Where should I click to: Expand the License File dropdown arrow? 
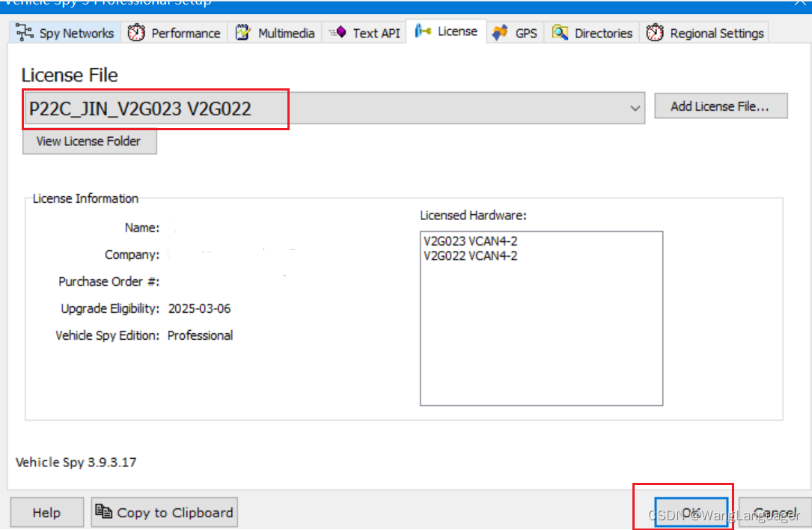pos(635,109)
